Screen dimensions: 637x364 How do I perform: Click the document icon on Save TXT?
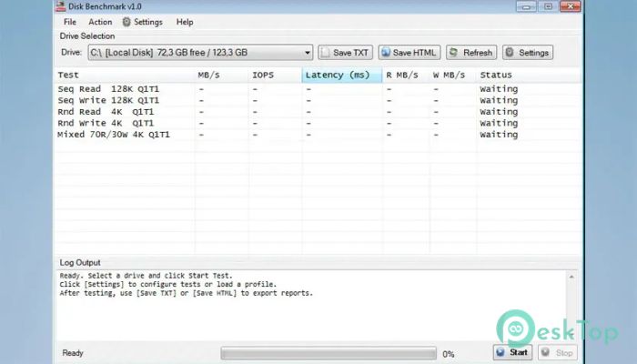tap(325, 53)
